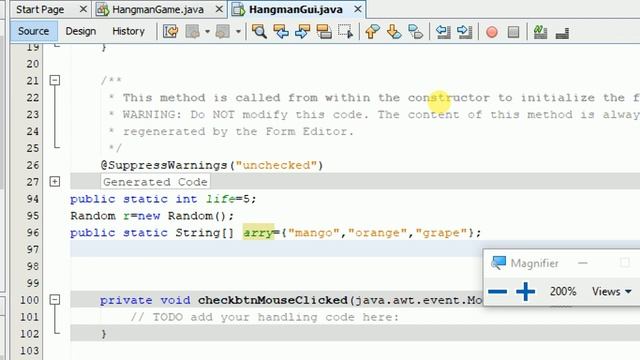640x360 pixels.
Task: Click the Comment toolbar icon
Action: tap(540, 32)
